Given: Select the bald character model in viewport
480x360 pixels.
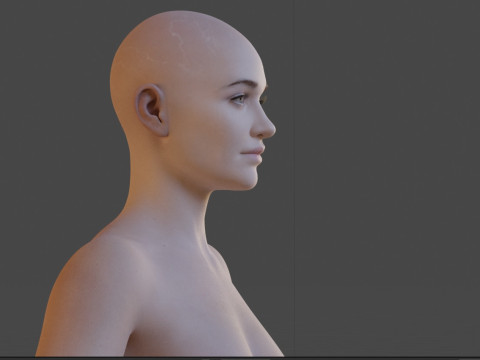Looking at the screenshot, I should pos(160,183).
